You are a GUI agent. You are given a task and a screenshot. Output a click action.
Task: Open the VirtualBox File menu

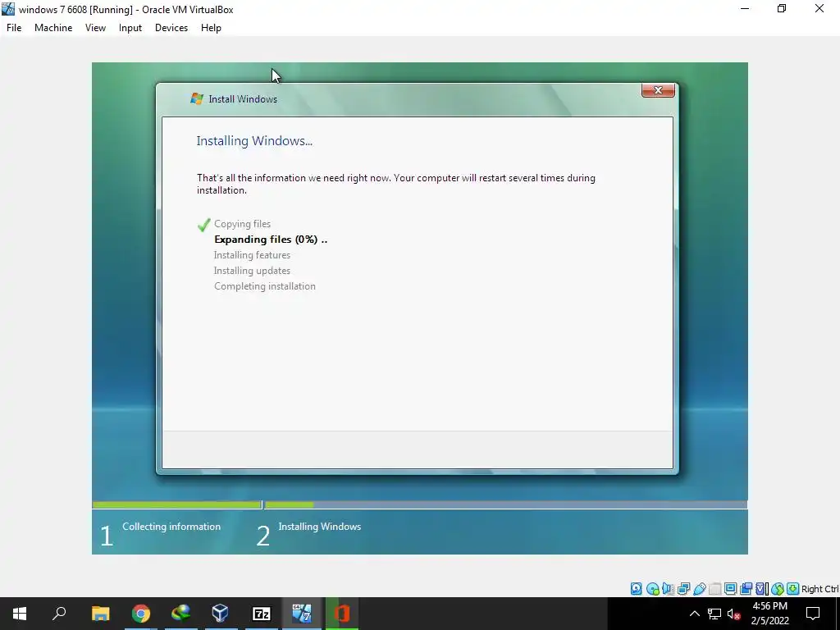pyautogui.click(x=14, y=28)
